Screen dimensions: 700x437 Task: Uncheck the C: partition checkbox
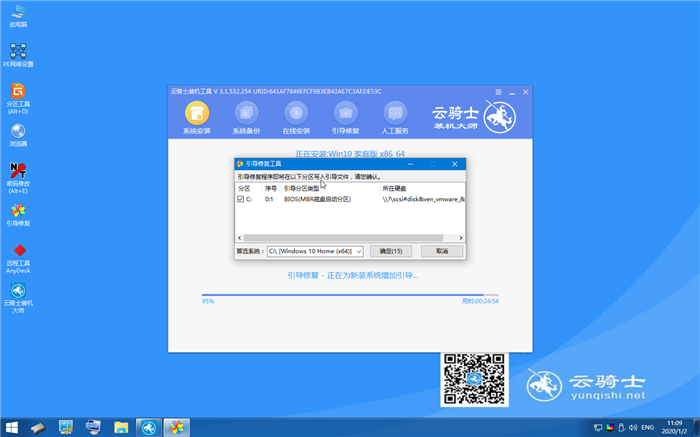click(240, 199)
